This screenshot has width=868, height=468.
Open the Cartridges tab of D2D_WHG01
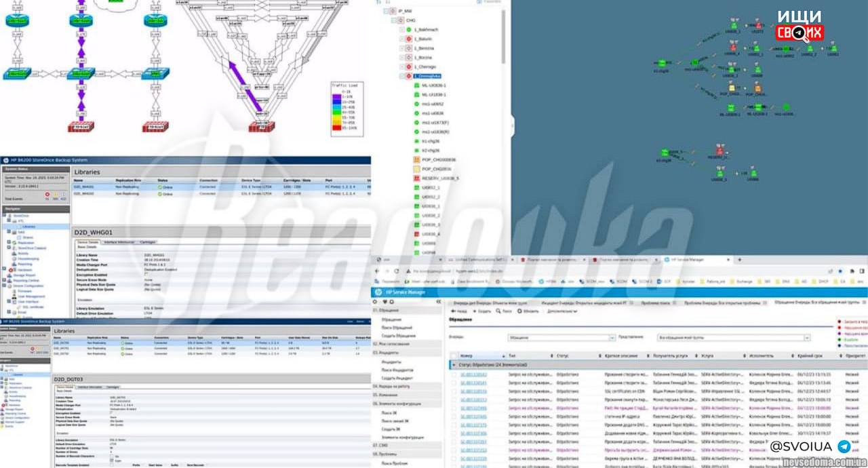point(148,241)
